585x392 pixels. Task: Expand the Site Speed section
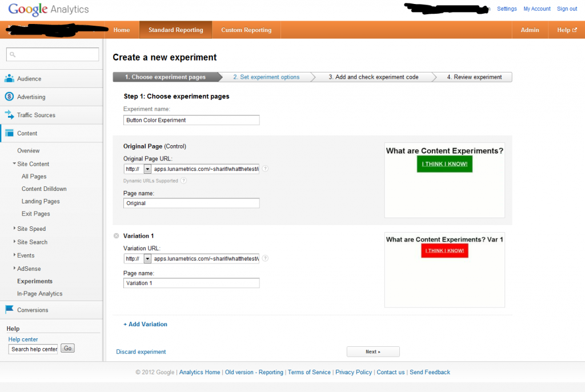click(14, 228)
